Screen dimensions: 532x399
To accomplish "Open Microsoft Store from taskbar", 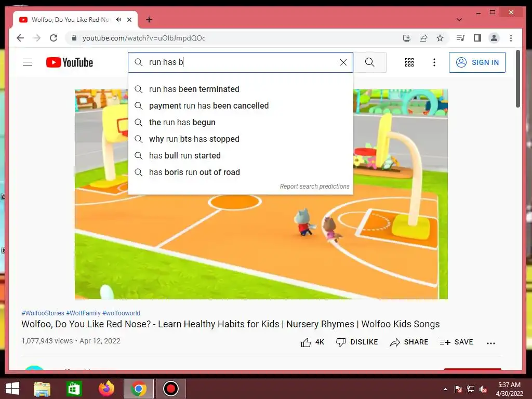I will [74, 389].
